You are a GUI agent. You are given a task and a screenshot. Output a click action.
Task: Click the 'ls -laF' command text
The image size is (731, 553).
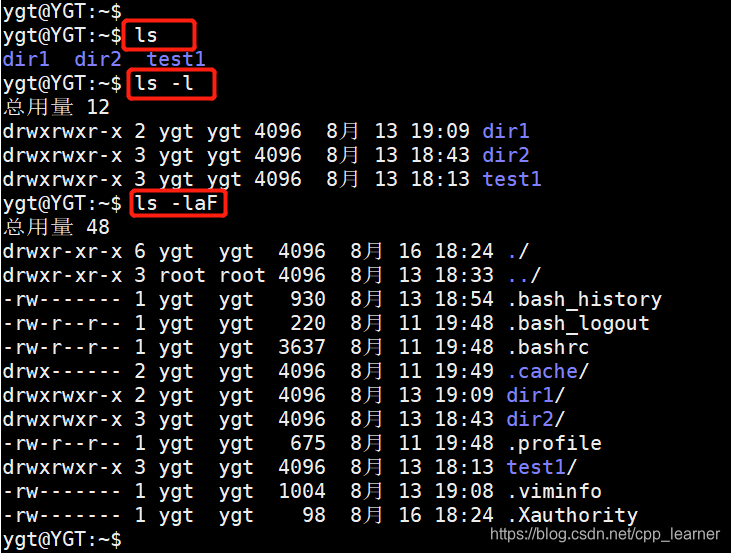[x=176, y=203]
